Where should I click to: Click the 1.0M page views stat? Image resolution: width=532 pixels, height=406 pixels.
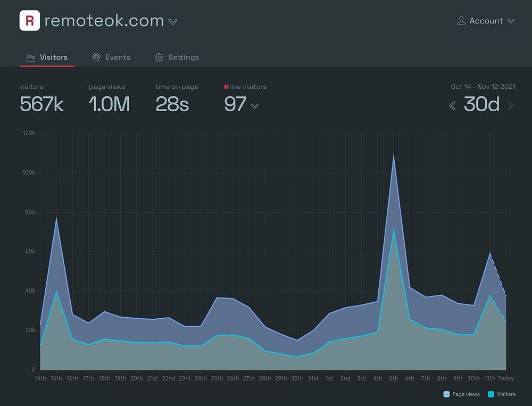pos(109,104)
